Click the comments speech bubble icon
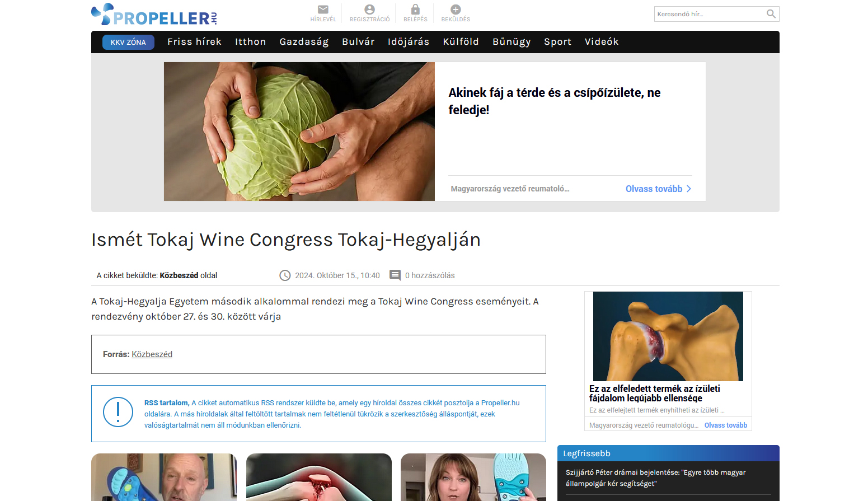 [395, 275]
